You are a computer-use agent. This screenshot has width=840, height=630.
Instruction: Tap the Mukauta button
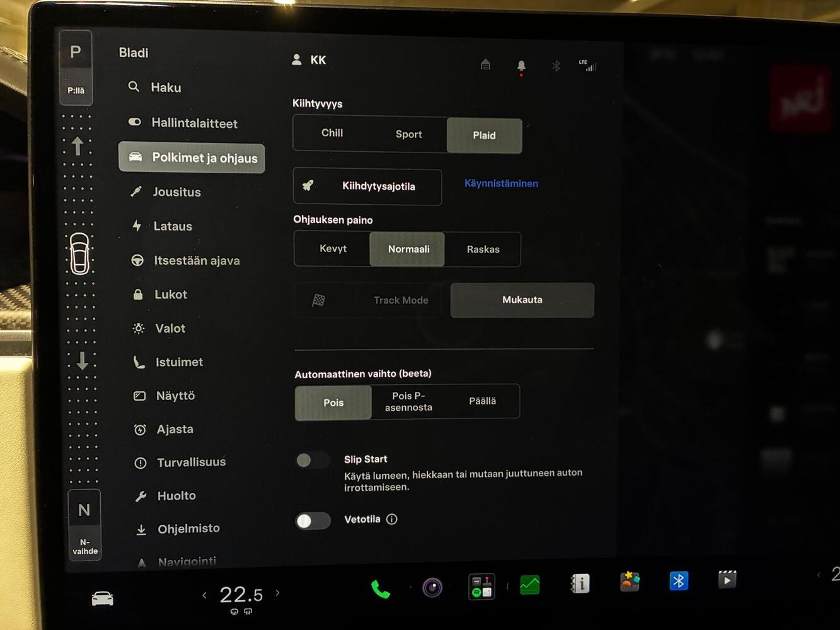click(x=522, y=300)
